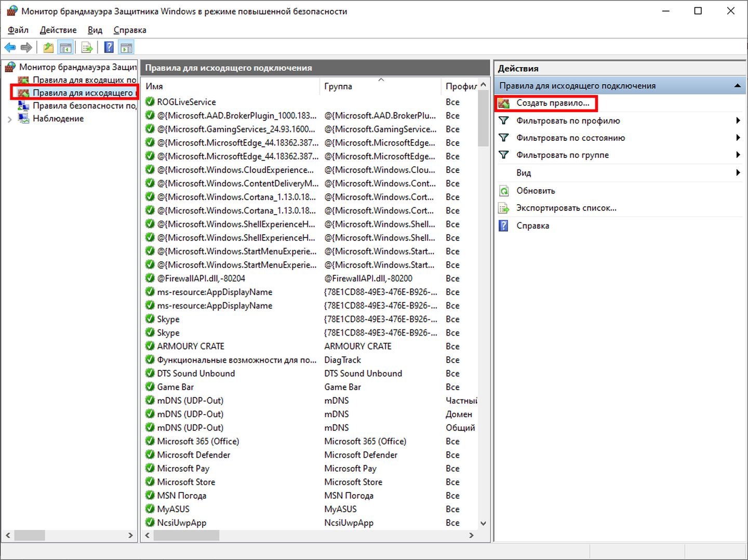The height and width of the screenshot is (560, 748).
Task: Click the Обновить action
Action: (x=536, y=191)
